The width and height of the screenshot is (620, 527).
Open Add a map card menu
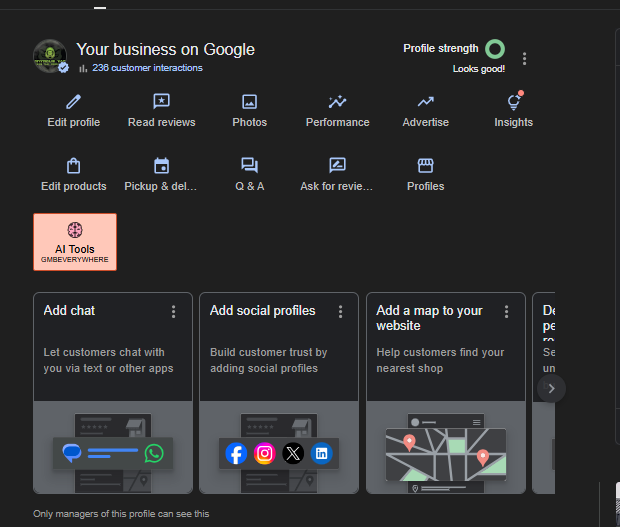[x=506, y=312]
